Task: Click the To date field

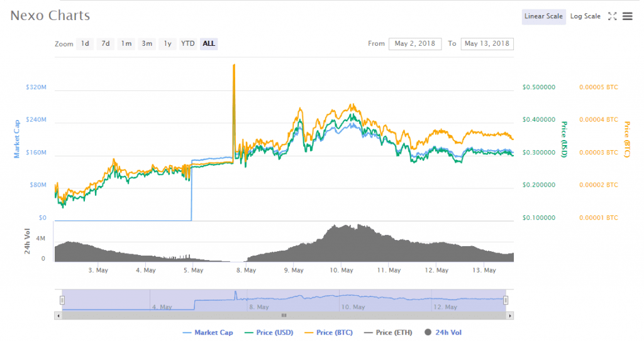Action: 487,43
